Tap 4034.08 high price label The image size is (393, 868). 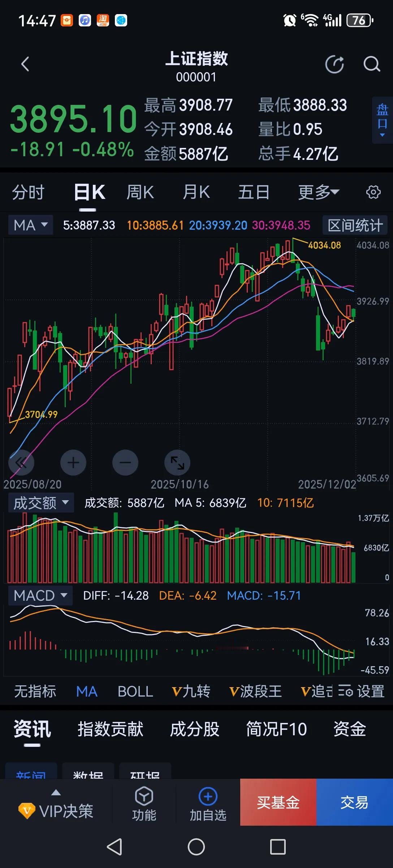[324, 245]
